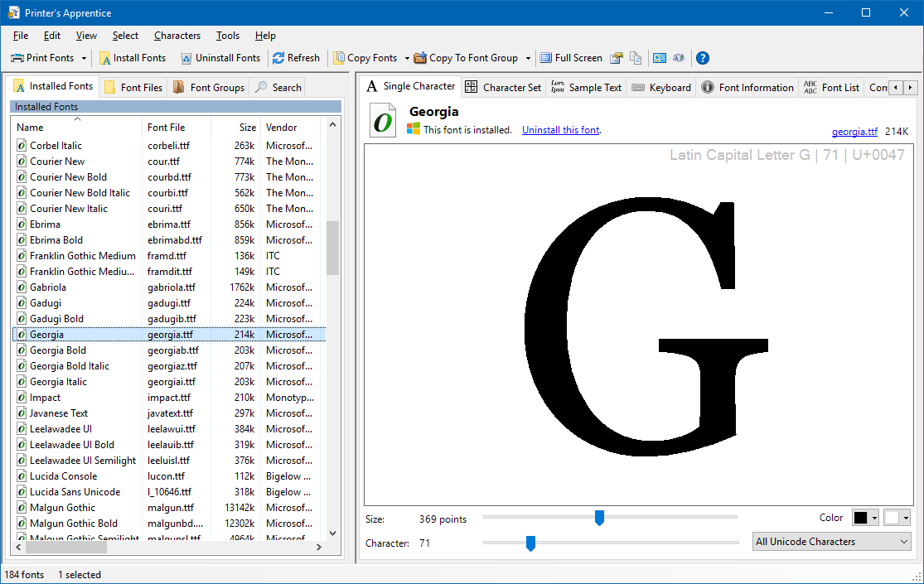Screen dimensions: 924x584
Task: Sort the list by the Size column
Action: click(x=235, y=127)
